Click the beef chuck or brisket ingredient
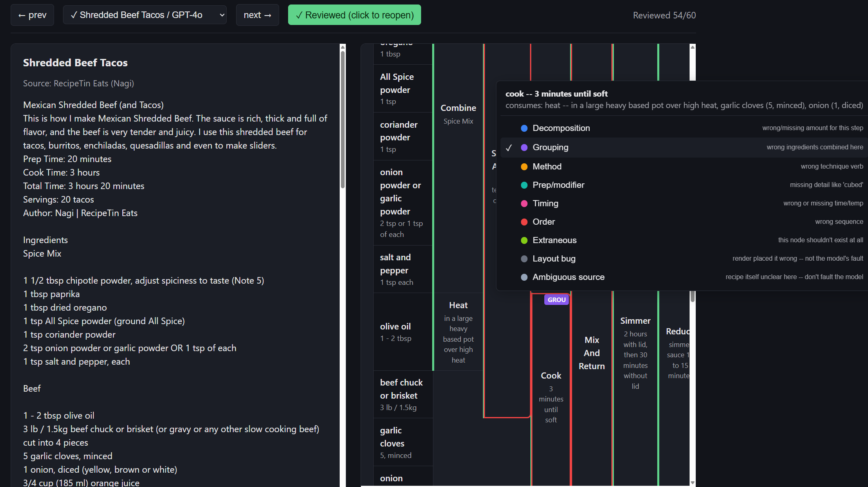 tap(403, 395)
